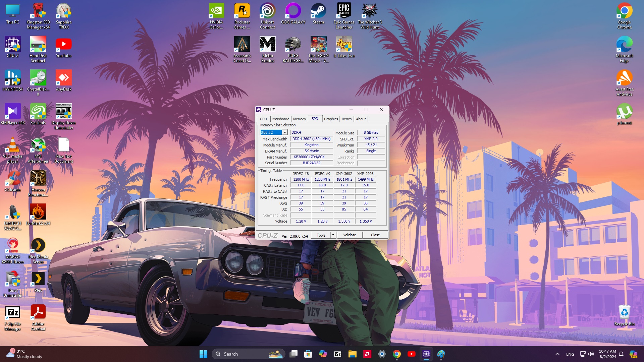The height and width of the screenshot is (362, 644).
Task: Open the Tools dropdown arrow in CPU-Z
Action: tap(333, 235)
